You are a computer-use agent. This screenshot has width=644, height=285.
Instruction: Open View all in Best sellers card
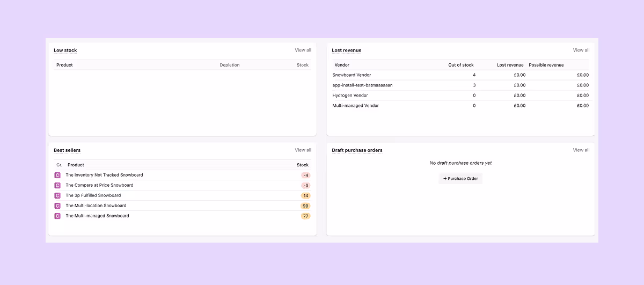pyautogui.click(x=303, y=150)
